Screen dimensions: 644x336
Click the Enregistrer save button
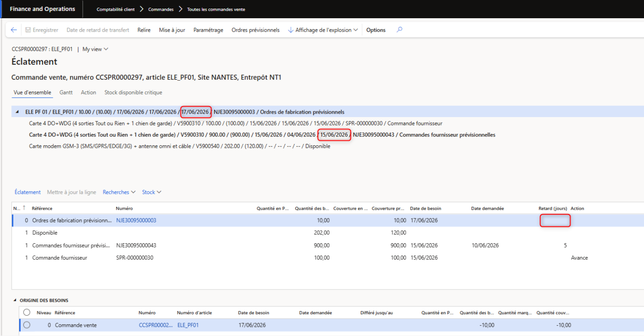click(42, 30)
